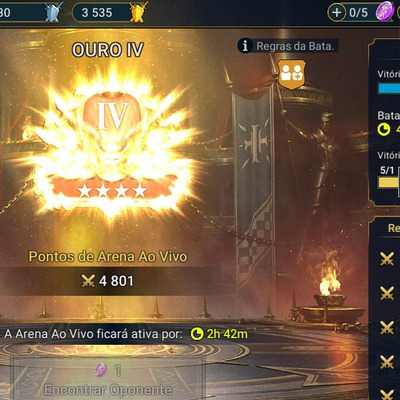Tap the purple token icon beside 0/5

coord(385,11)
